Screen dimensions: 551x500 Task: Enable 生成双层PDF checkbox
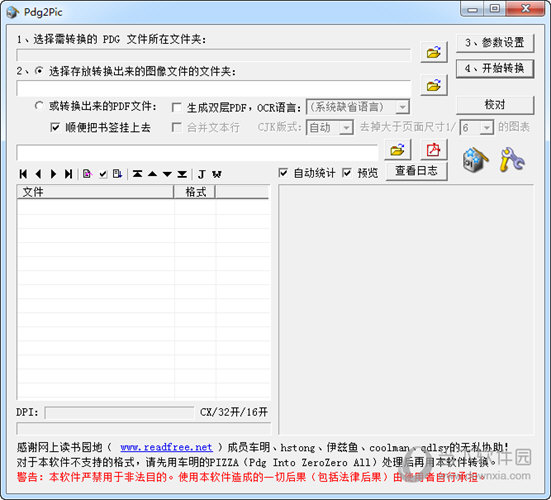176,107
